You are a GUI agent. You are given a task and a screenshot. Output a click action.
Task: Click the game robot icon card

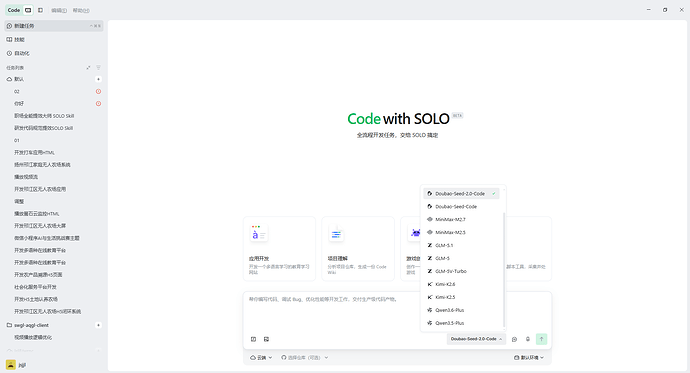pyautogui.click(x=415, y=233)
